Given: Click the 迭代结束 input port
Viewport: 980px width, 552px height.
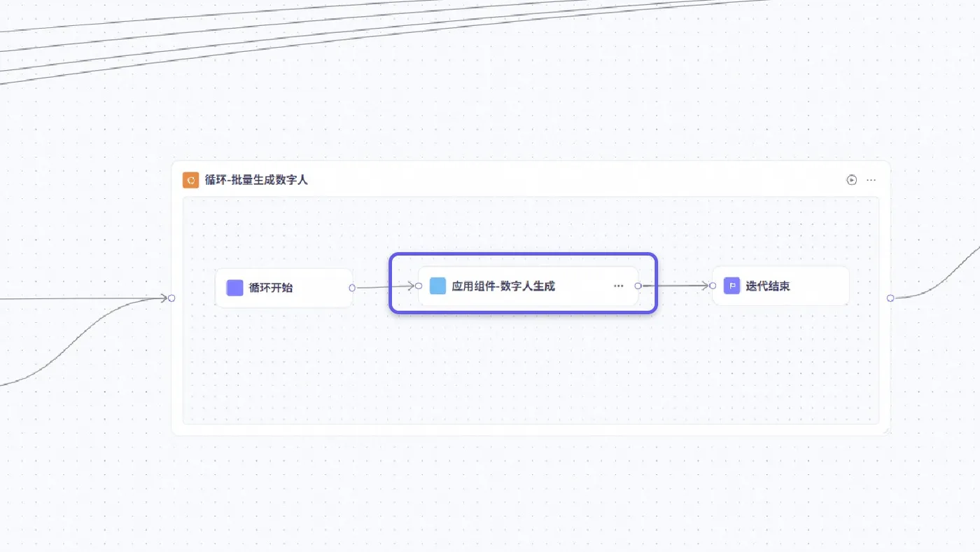Looking at the screenshot, I should click(713, 286).
